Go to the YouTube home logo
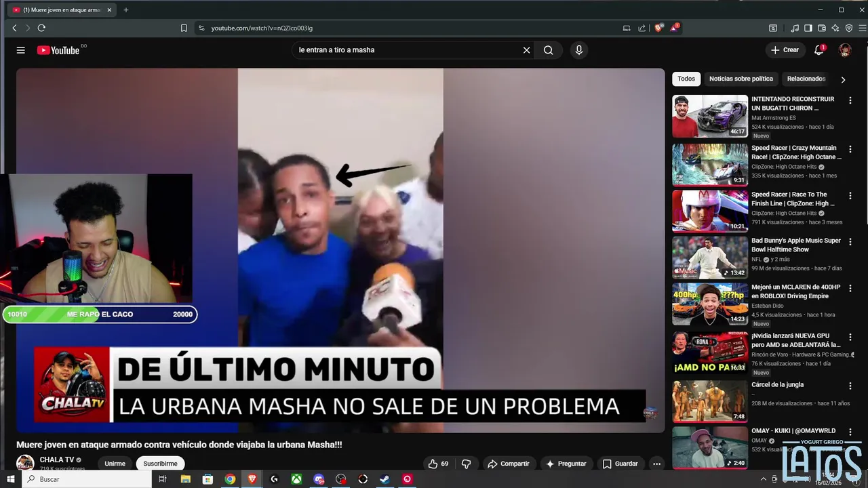The width and height of the screenshot is (868, 488). click(58, 50)
